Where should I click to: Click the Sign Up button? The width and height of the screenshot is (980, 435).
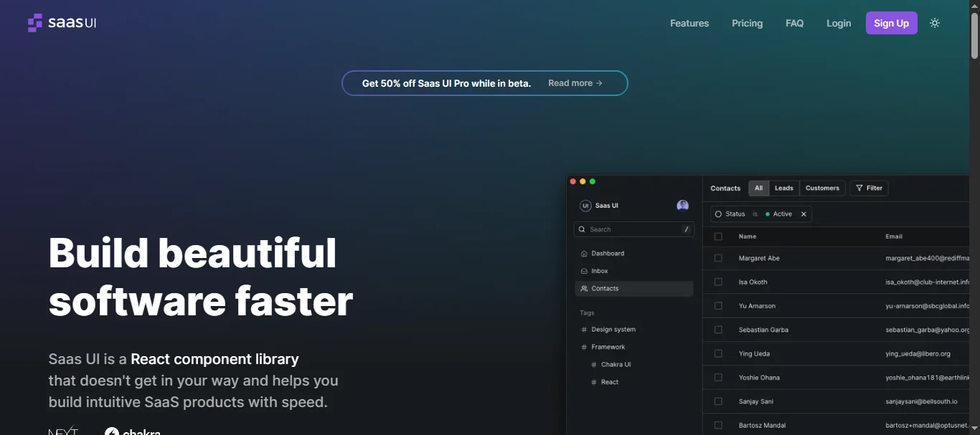[x=891, y=22]
